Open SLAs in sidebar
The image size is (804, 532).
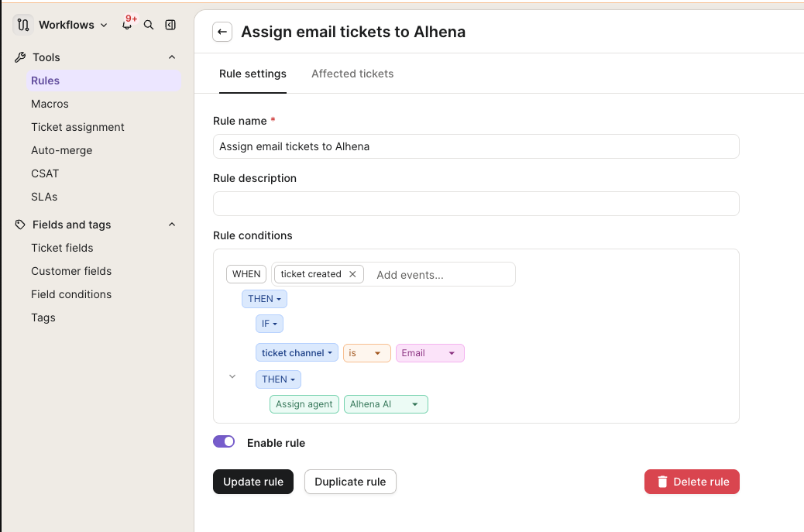(44, 197)
